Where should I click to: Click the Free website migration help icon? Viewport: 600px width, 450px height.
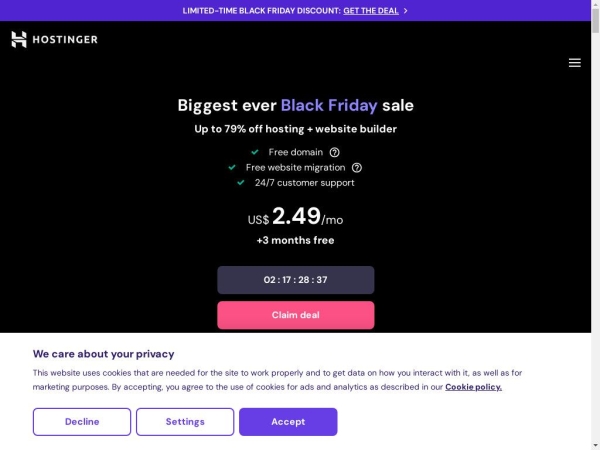point(357,168)
